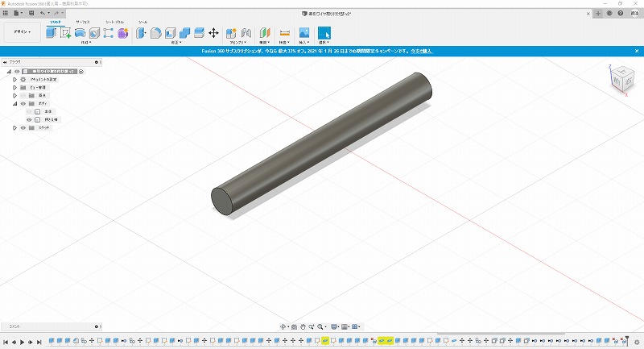Open the Measure ruler tool
Screen dimensions: 644x349
[283, 33]
